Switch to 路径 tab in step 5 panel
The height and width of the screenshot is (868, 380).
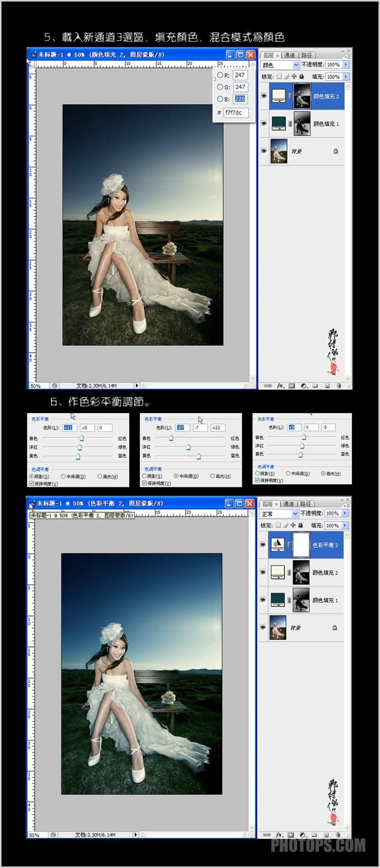click(306, 55)
